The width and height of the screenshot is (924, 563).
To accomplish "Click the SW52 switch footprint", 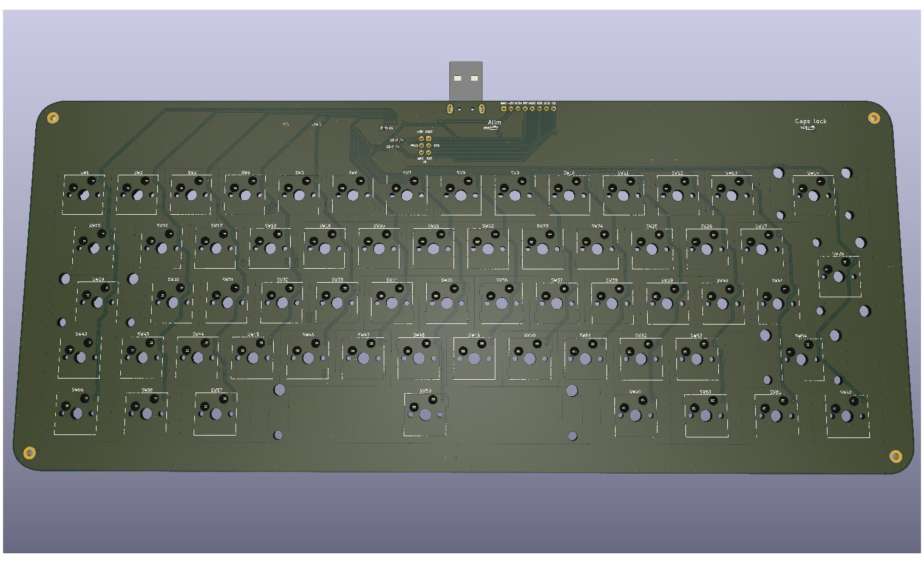I will click(640, 358).
